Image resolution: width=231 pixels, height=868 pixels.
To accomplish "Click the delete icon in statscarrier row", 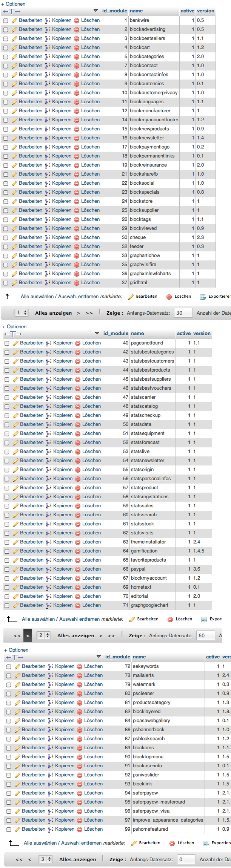I will pyautogui.click(x=78, y=397).
